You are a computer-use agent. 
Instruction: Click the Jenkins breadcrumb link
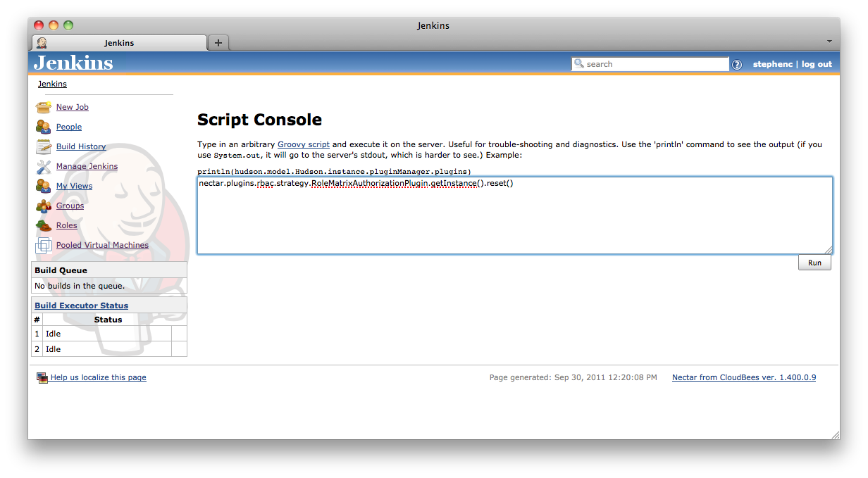coord(52,84)
